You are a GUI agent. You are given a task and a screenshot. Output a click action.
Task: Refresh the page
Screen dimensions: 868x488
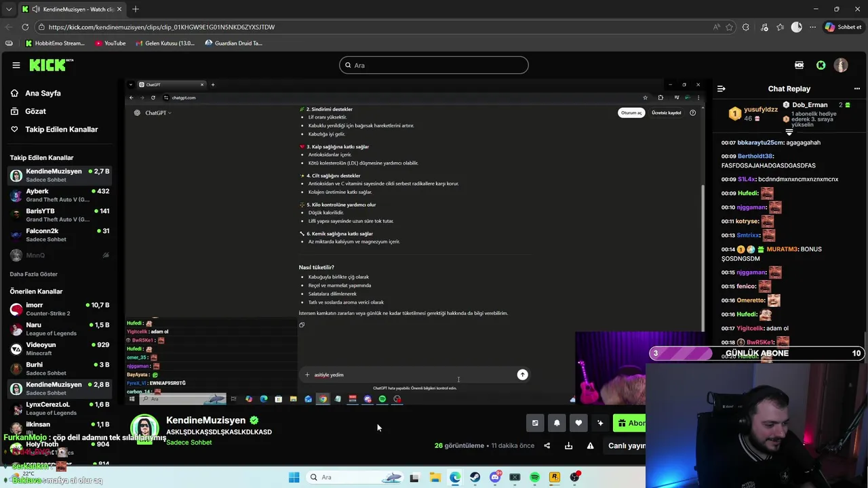click(x=25, y=27)
